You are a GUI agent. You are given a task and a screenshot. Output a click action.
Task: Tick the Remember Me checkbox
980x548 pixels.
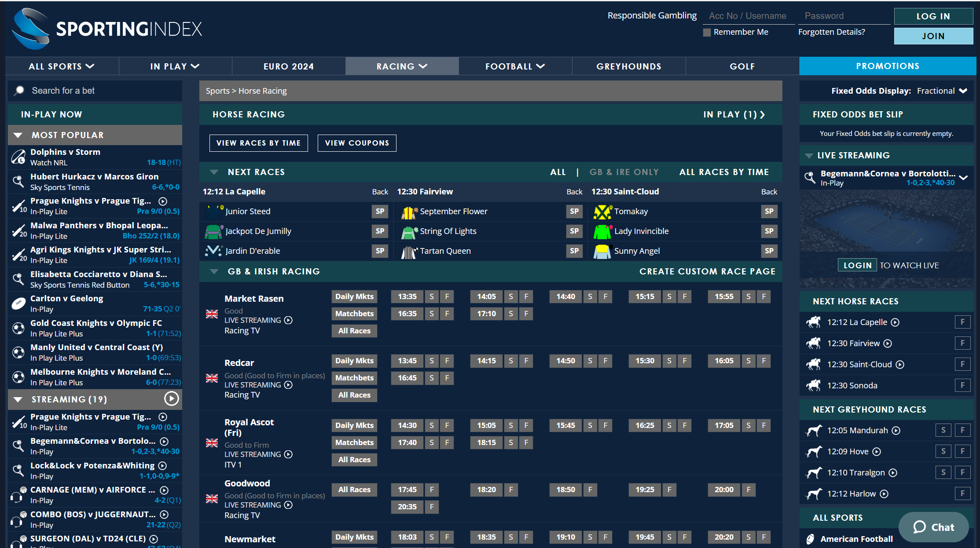(707, 33)
